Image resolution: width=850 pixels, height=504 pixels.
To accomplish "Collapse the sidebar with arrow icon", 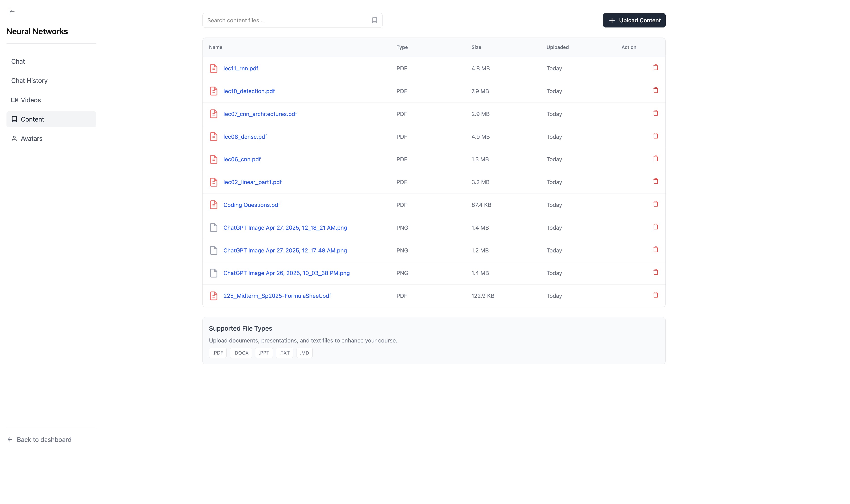I will [x=12, y=12].
